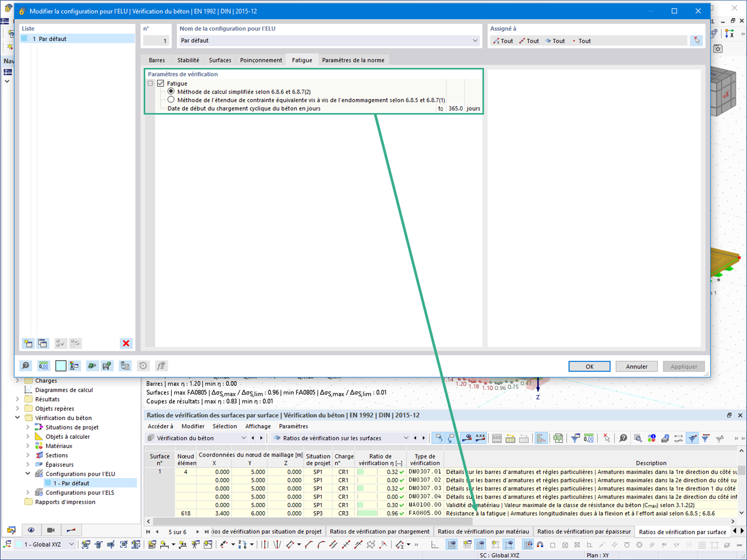Click the Annuler button
Image resolution: width=747 pixels, height=560 pixels.
coord(637,366)
